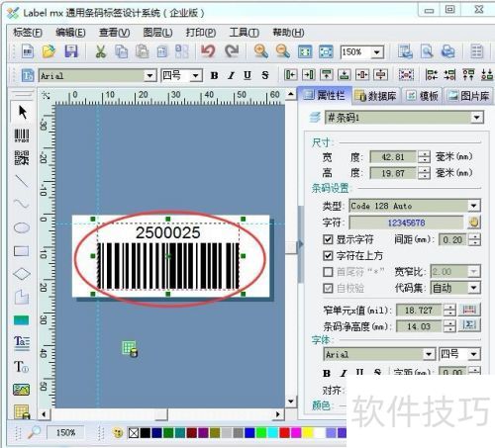Image resolution: width=495 pixels, height=448 pixels.
Task: Select the QR code tool
Action: pos(22,158)
